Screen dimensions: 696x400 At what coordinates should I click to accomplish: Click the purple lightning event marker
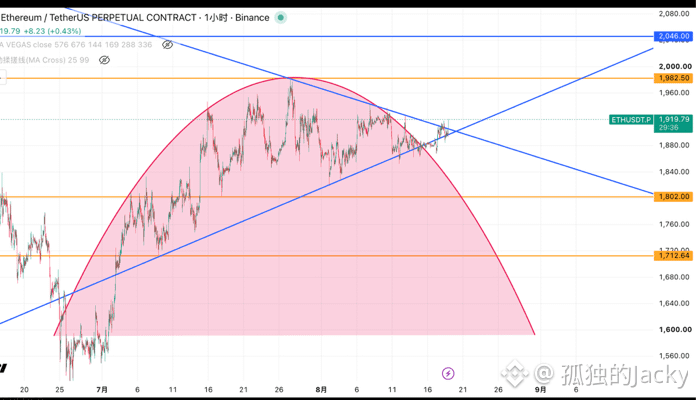448,373
